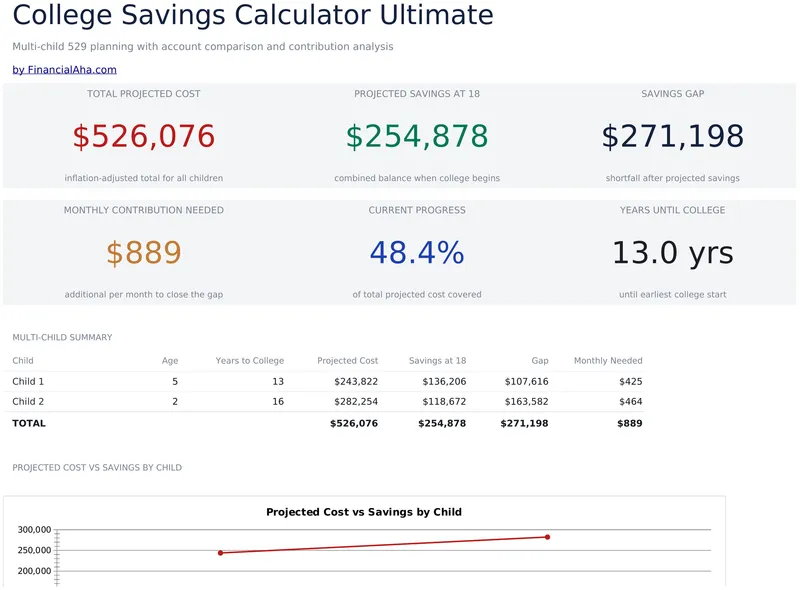The height and width of the screenshot is (590, 800).
Task: Click Child 1 age value 5
Action: click(x=175, y=382)
